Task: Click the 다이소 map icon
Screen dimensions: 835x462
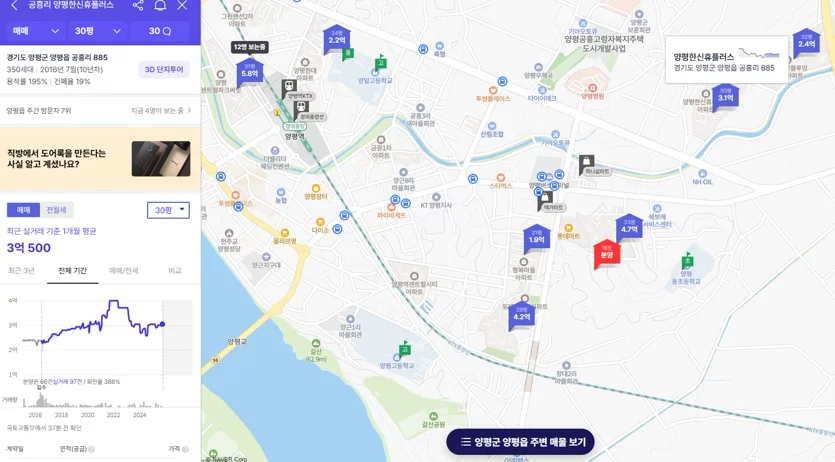Action: click(320, 221)
